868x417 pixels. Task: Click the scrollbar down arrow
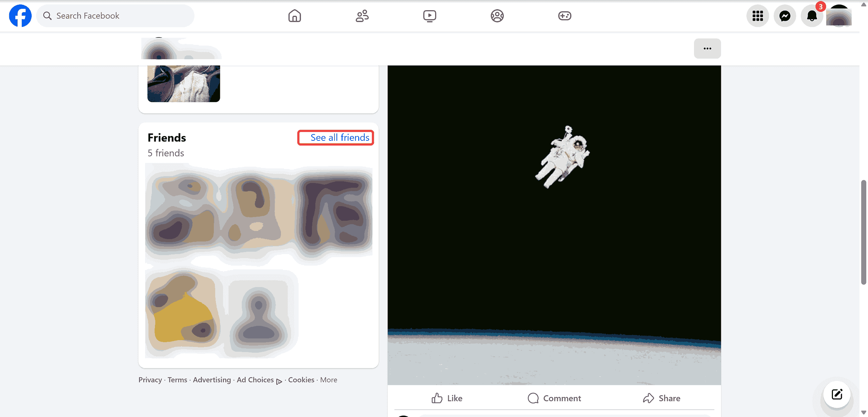click(x=863, y=412)
